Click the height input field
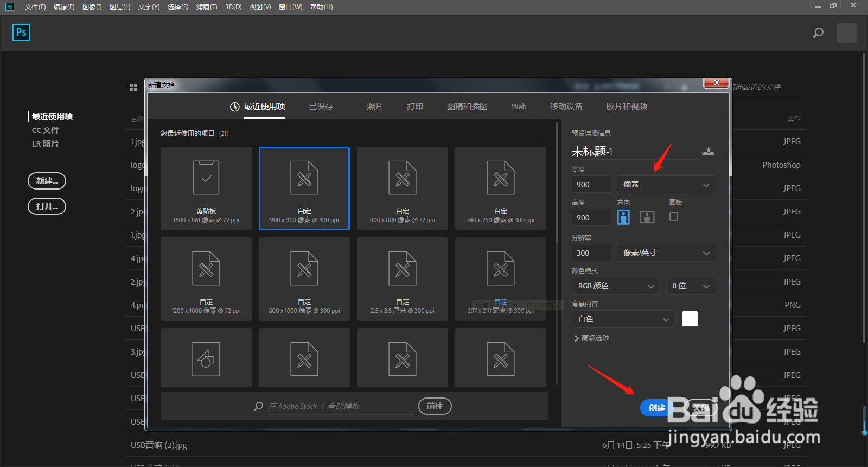The image size is (868, 467). (x=591, y=218)
